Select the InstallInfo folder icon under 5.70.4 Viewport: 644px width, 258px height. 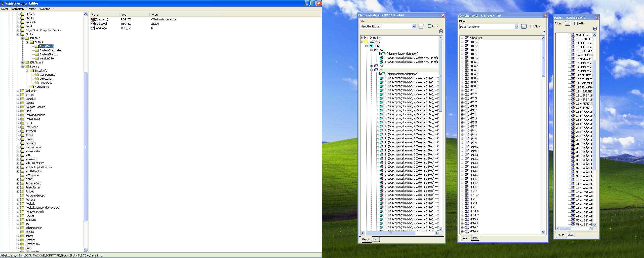[x=37, y=46]
